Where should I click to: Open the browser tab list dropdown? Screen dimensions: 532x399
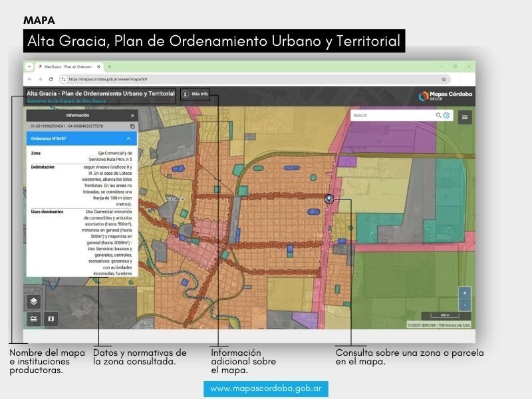29,66
